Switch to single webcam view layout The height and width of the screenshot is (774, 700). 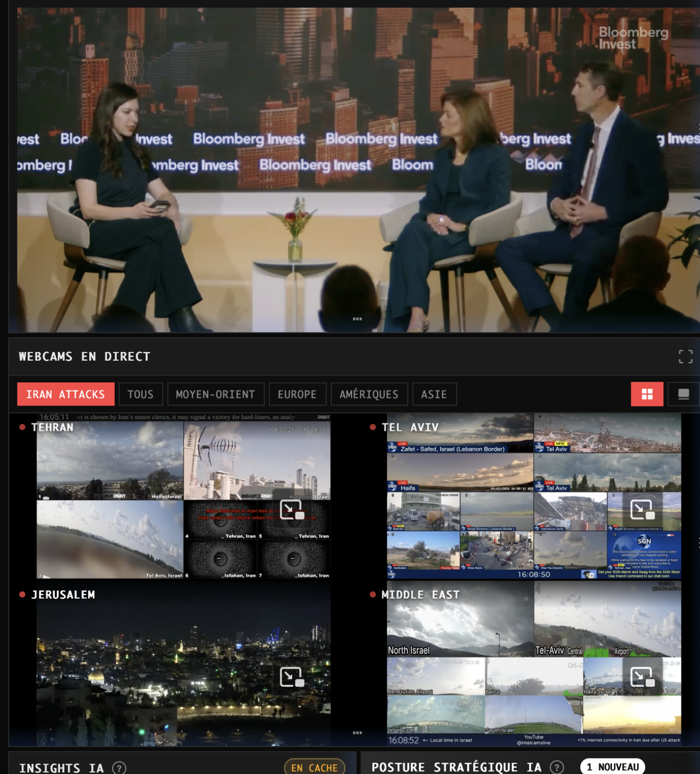[x=683, y=394]
